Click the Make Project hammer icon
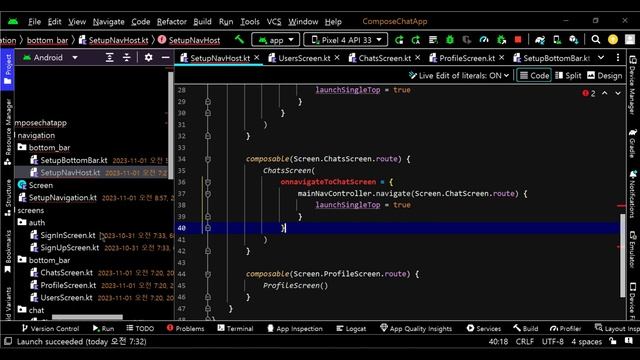 [x=239, y=39]
